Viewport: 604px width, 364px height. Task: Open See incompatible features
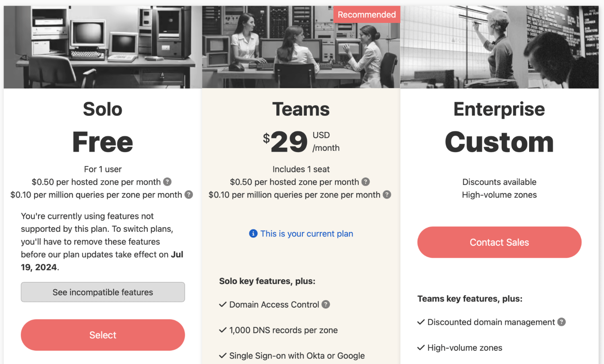(103, 292)
